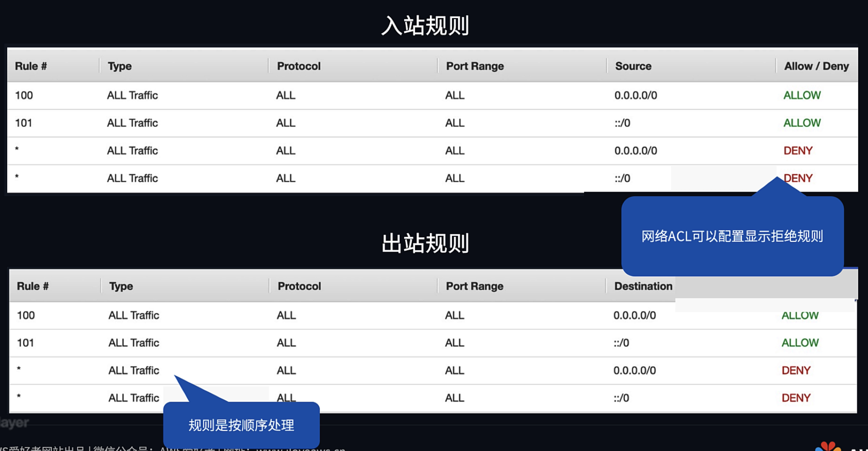Viewport: 868px width, 451px height.
Task: Select the Protocol header in inbound table
Action: click(x=299, y=66)
